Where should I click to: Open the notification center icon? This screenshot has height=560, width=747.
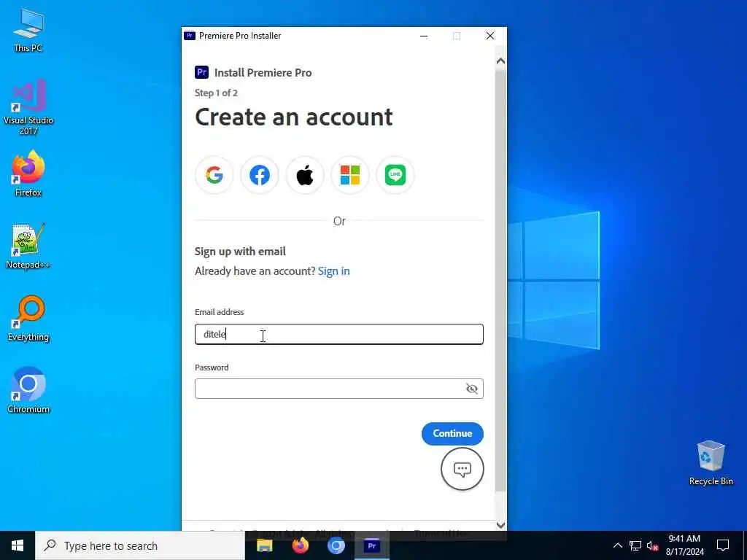click(x=723, y=545)
